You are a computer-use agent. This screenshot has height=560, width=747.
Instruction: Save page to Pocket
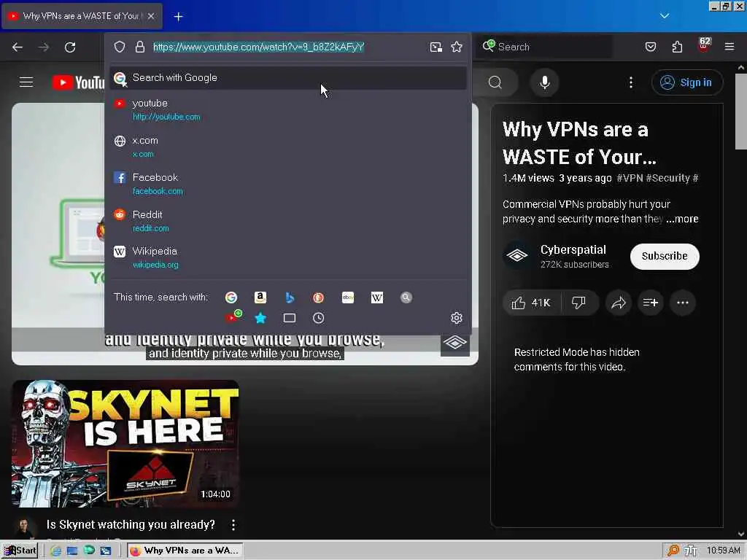[651, 47]
